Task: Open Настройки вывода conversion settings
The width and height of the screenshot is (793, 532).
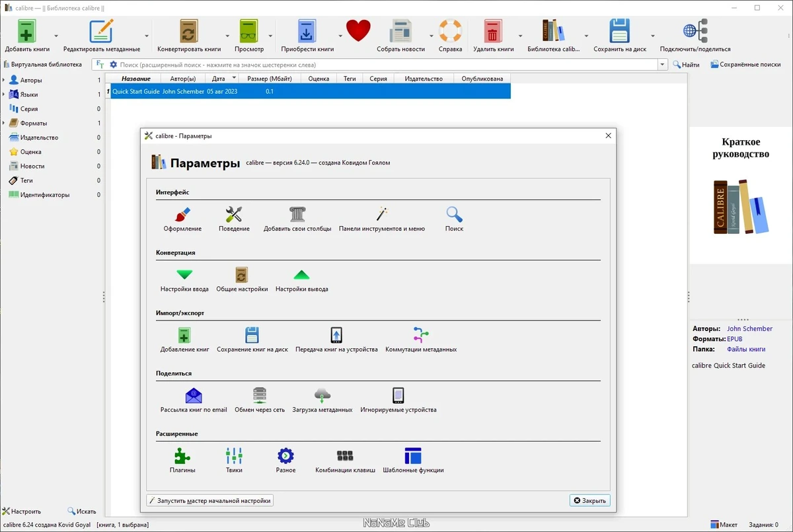Action: [x=301, y=280]
